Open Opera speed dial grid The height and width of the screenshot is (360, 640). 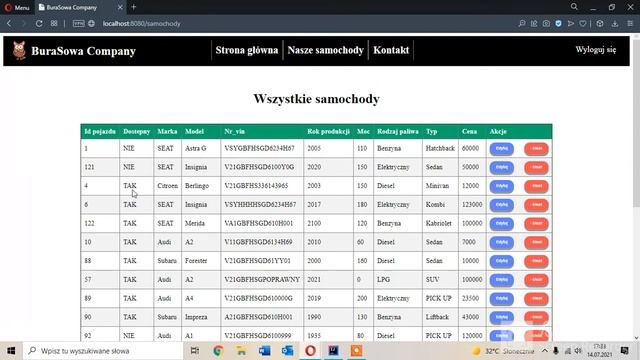tap(54, 24)
